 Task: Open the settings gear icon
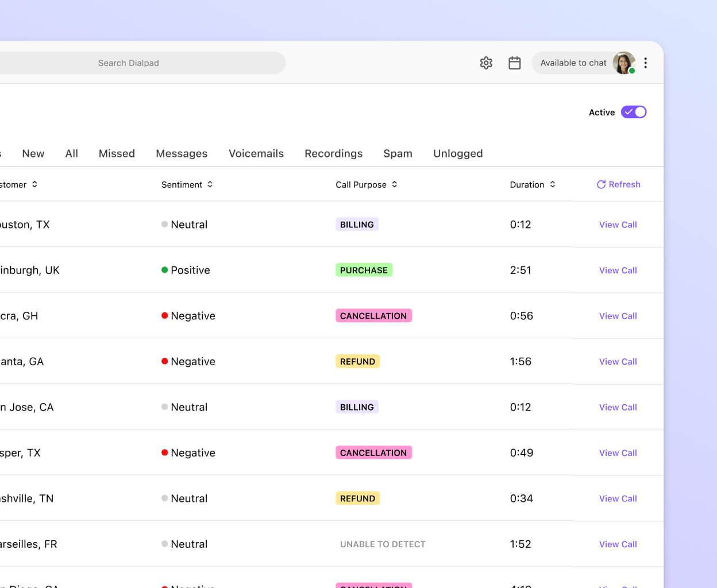pyautogui.click(x=486, y=63)
